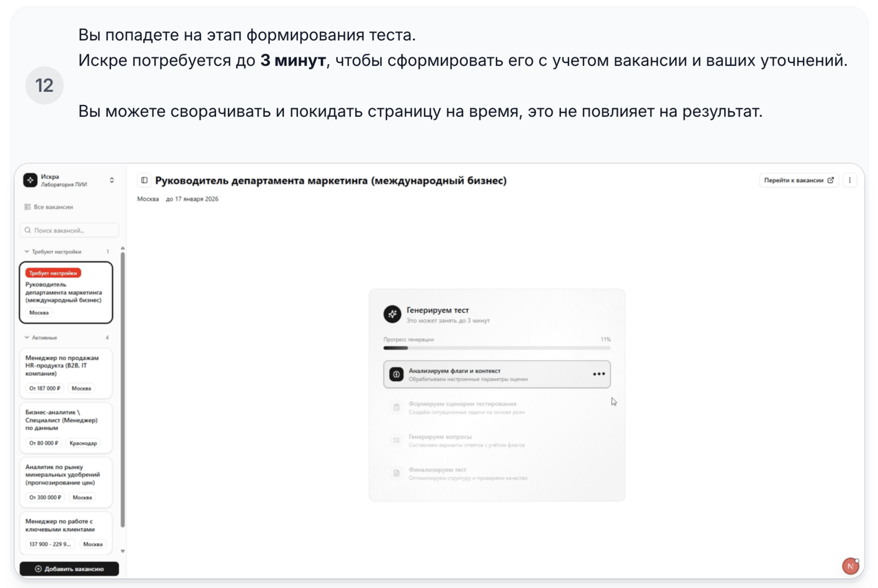Click the sidebar scrollbar down arrow
This screenshot has width=878, height=588.
click(x=123, y=551)
